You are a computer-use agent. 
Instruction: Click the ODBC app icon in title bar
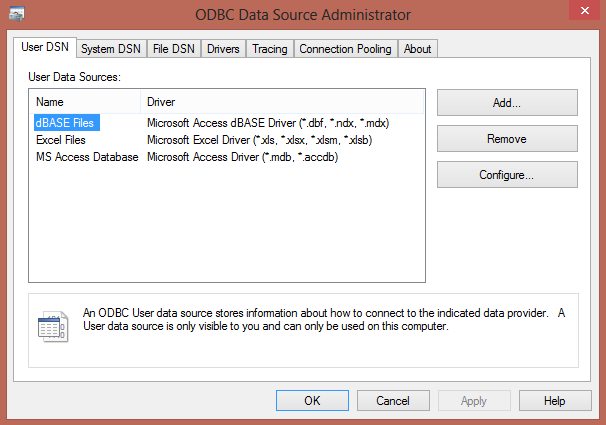point(17,14)
